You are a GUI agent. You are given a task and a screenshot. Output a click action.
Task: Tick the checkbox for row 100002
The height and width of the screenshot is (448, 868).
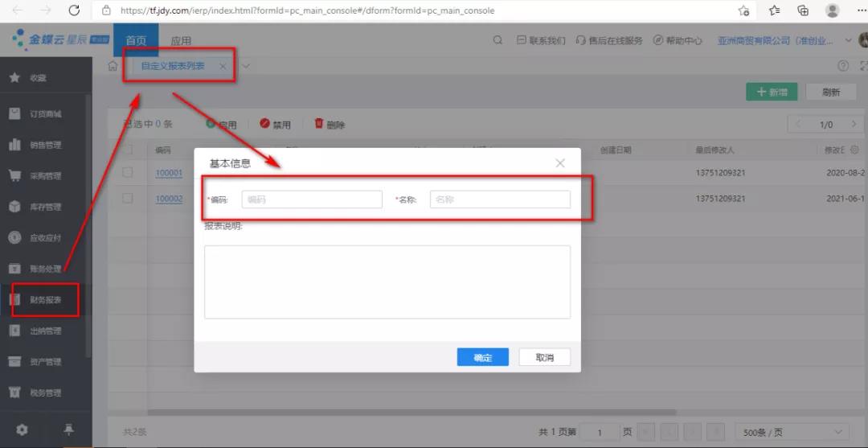point(128,199)
